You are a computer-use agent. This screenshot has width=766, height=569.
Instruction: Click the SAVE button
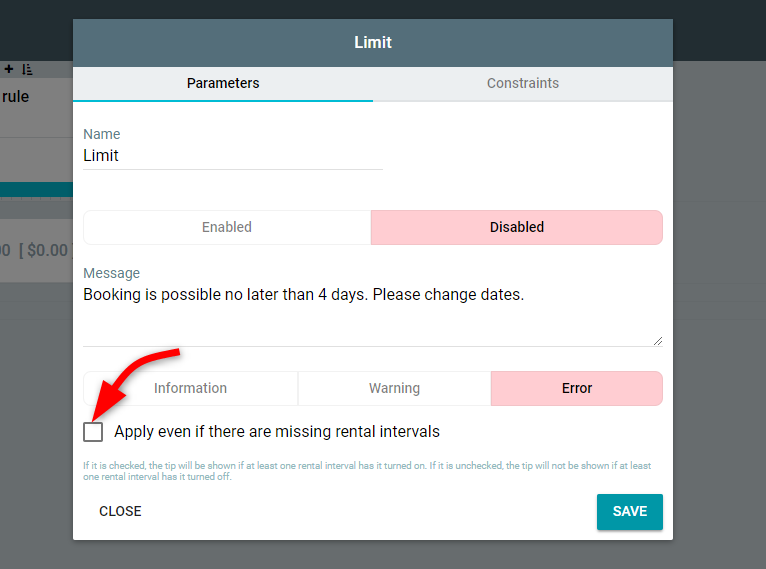(630, 511)
